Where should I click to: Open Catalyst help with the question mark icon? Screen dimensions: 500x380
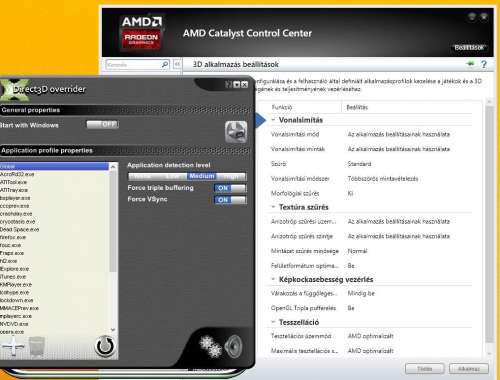click(x=484, y=64)
